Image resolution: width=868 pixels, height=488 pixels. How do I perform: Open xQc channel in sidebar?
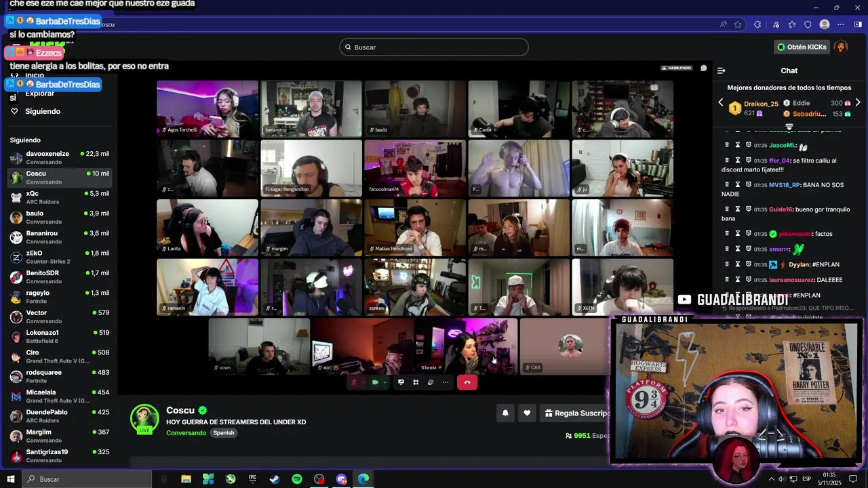tap(60, 197)
